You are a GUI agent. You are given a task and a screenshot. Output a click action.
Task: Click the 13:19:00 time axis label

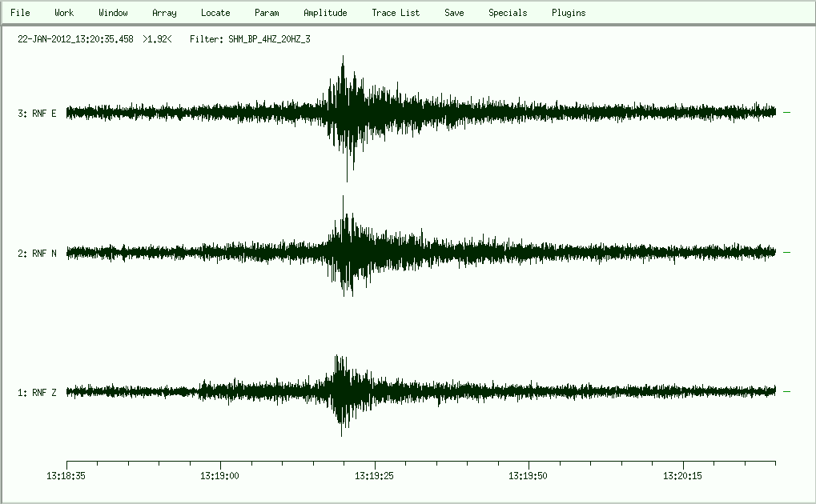coord(221,475)
